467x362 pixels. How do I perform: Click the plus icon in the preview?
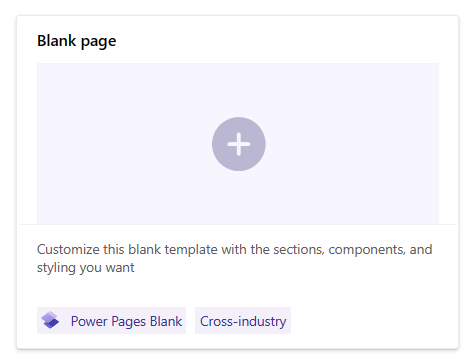[x=239, y=144]
